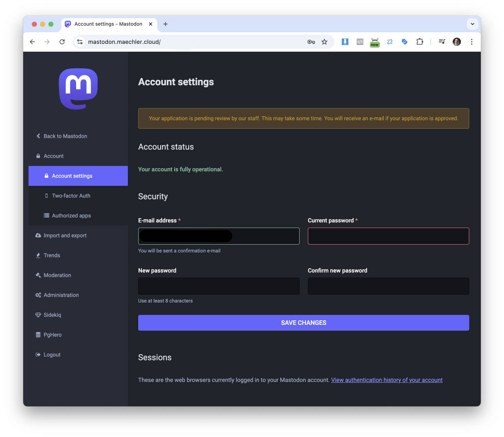Screen dimensions: 504x437
Task: Click the Mastodon logo in sidebar
Action: [x=78, y=89]
